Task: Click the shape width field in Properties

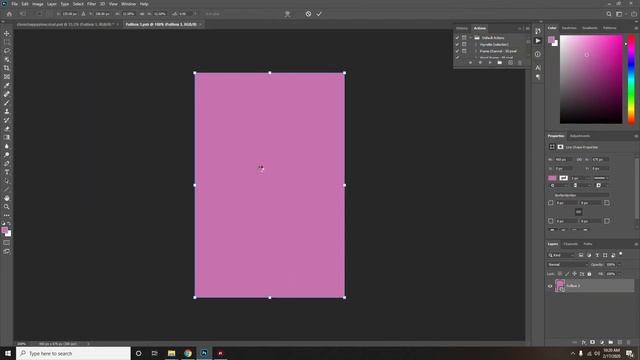Action: [563, 160]
